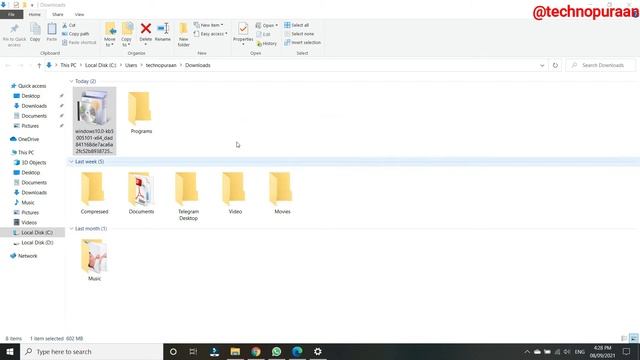Screen dimensions: 640x360
Task: Select the Movies folder
Action: (282, 193)
